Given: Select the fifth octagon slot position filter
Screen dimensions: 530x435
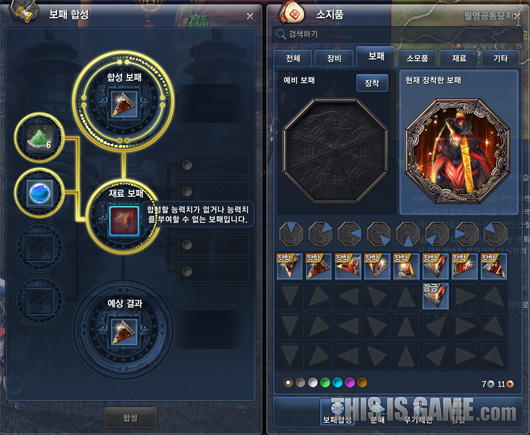Looking at the screenshot, I should coord(408,233).
